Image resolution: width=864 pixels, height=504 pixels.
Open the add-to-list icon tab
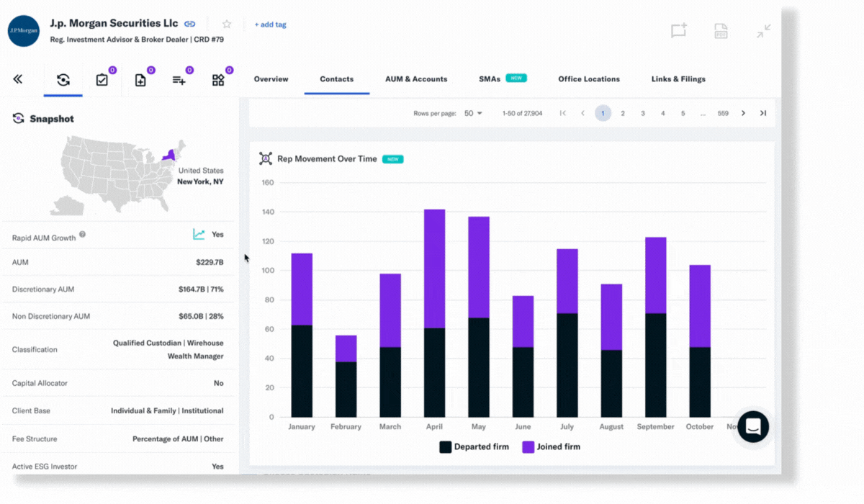179,80
